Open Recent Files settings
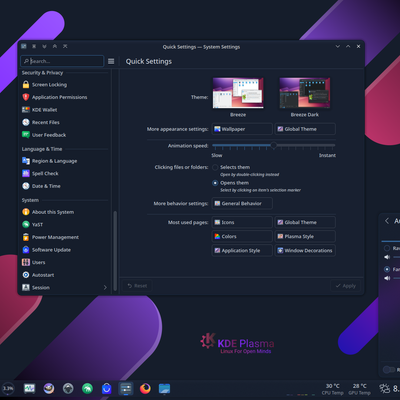Image resolution: width=400 pixels, height=400 pixels. (65, 122)
